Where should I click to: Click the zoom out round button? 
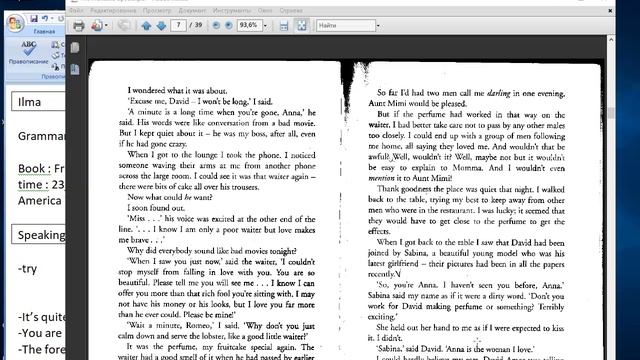coord(216,25)
